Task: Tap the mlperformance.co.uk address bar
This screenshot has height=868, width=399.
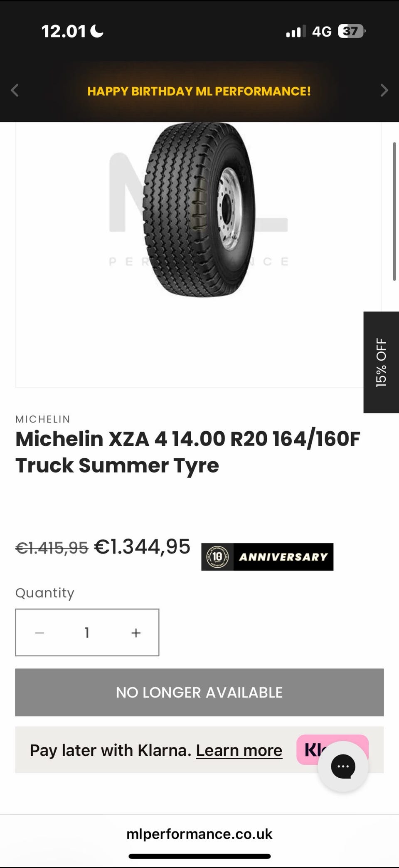Action: (x=199, y=833)
